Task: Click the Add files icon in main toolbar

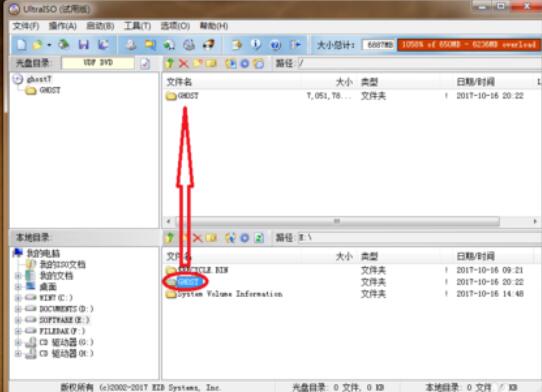Action: point(236,45)
